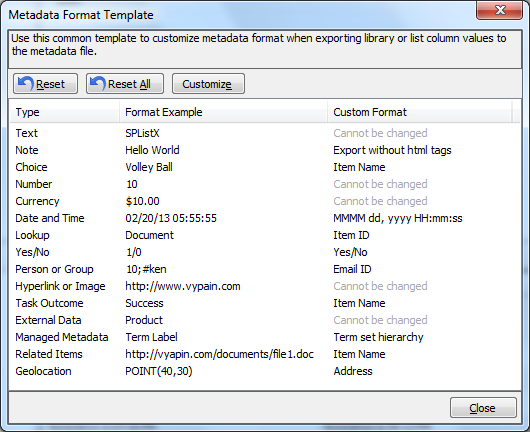Click the Reset undo arrow icon
The image size is (530, 432).
pos(25,83)
